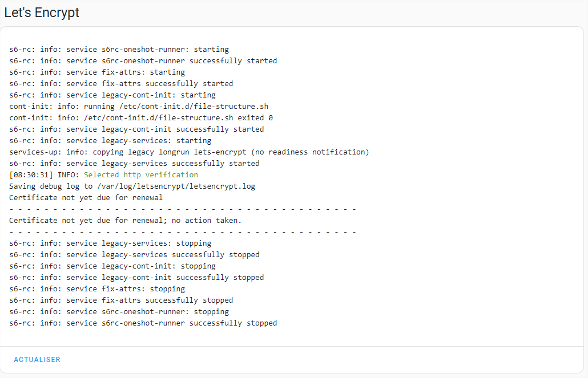Click the ACTUALISER refresh button
The image size is (588, 378).
tap(37, 360)
